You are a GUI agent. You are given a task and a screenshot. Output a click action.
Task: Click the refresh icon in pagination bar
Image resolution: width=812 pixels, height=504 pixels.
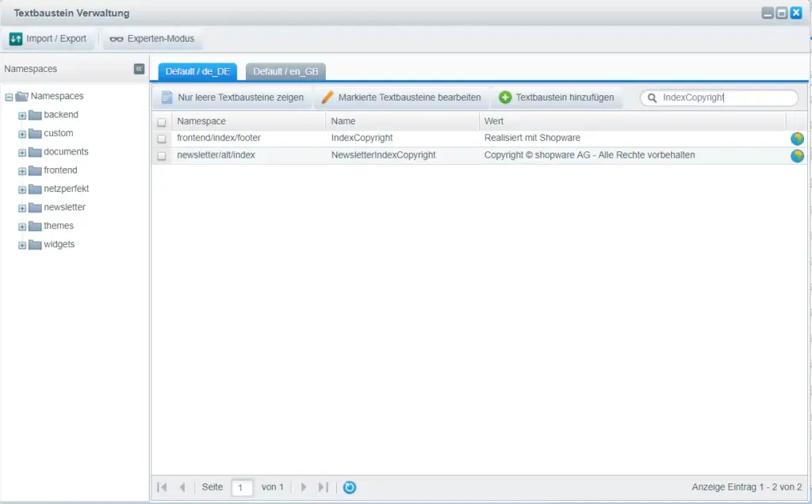[349, 487]
